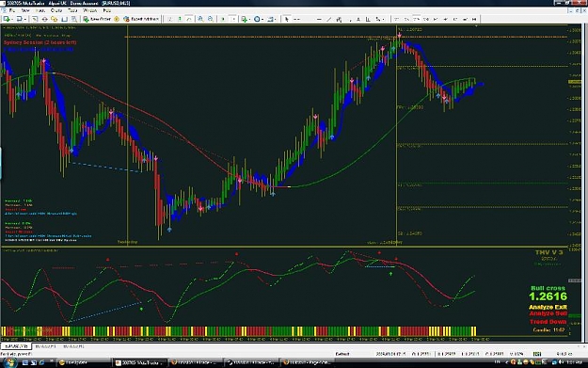Expand the Templates dropdown arrow
Viewport: 588px width, 368px height.
click(x=276, y=19)
